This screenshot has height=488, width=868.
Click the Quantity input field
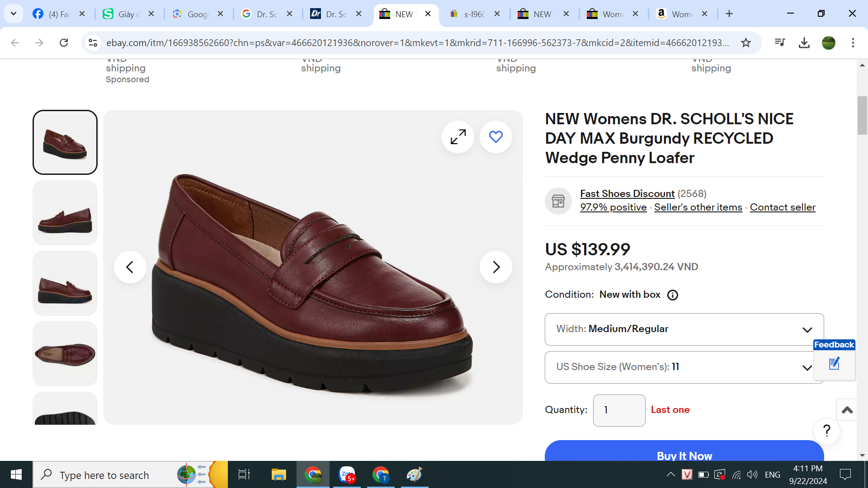619,410
